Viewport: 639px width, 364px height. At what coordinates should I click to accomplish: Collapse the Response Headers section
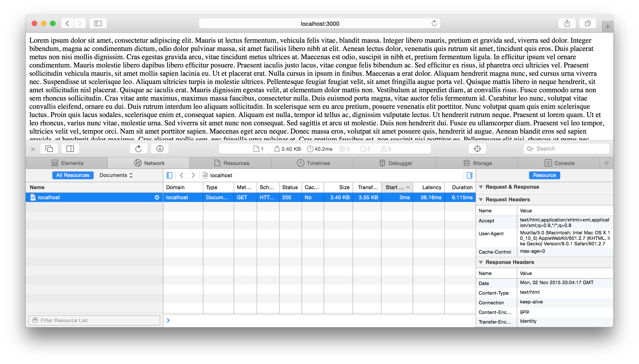coord(480,262)
